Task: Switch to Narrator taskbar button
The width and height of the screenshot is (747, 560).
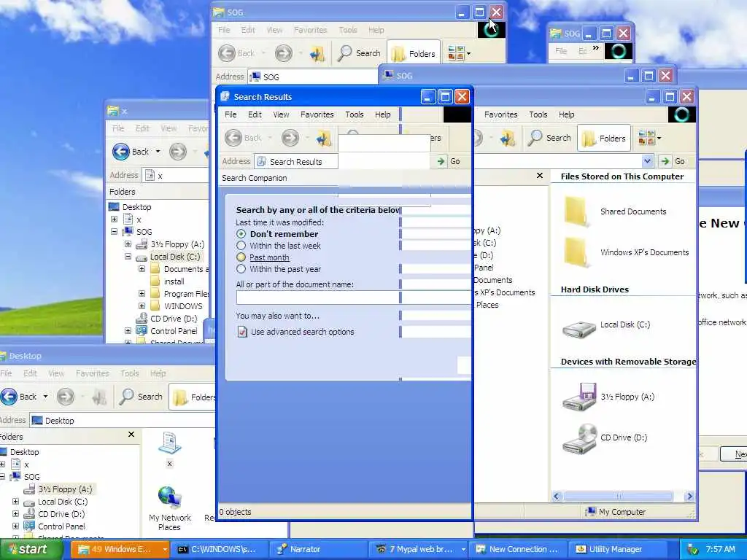Action: coord(319,549)
